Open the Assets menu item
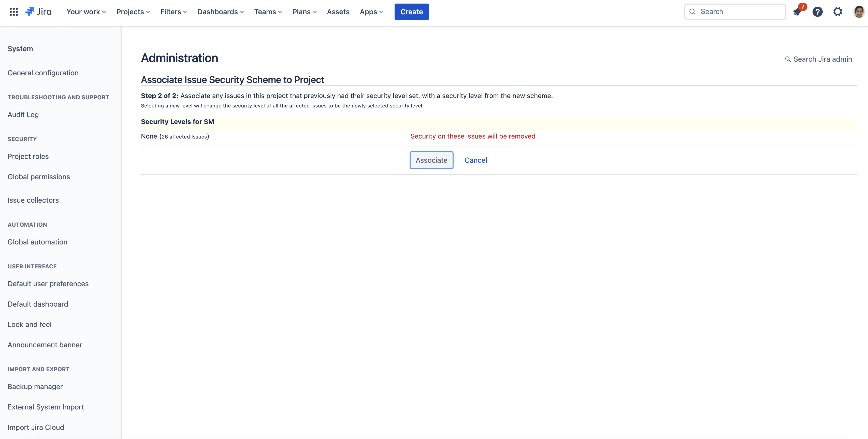Screen dimensions: 868x439 pyautogui.click(x=338, y=12)
